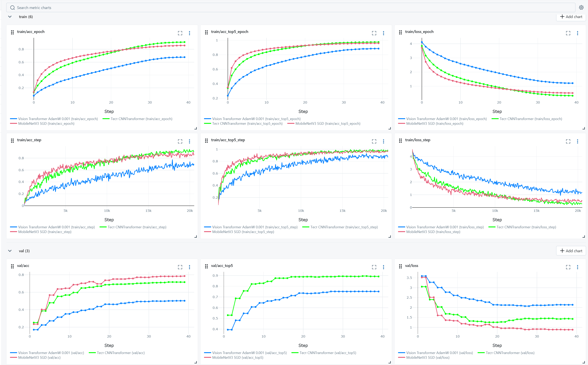Image resolution: width=588 pixels, height=365 pixels.
Task: Hide Тест CNNTransformer series in val/acc_top5 legend
Action: coord(328,353)
